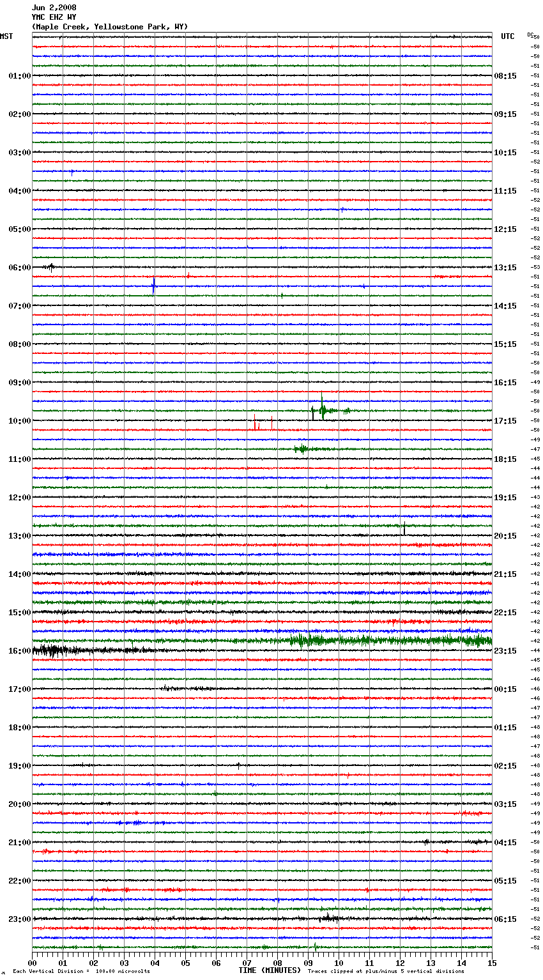Click black burst near minute 0.6 on 06:00 trace
Screen dimensions: 543x980
50,267
